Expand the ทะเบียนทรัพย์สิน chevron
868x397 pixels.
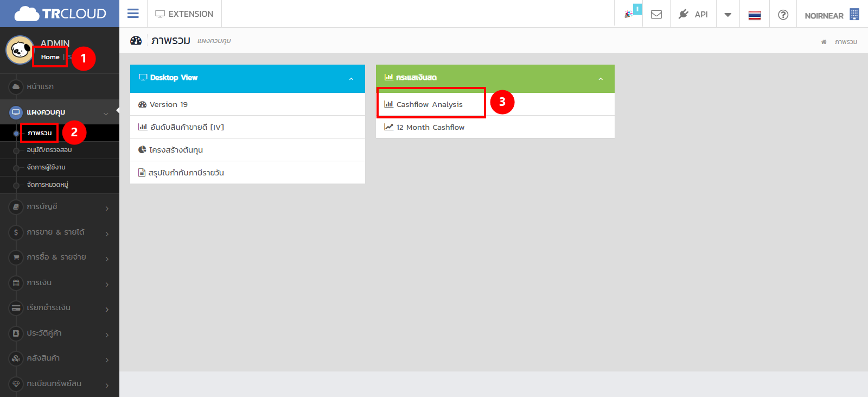tap(107, 385)
